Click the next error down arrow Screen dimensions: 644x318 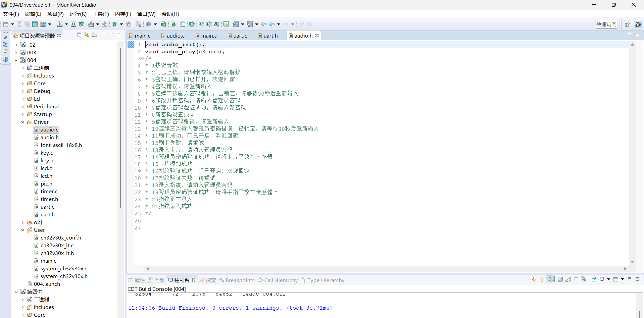[x=534, y=279]
